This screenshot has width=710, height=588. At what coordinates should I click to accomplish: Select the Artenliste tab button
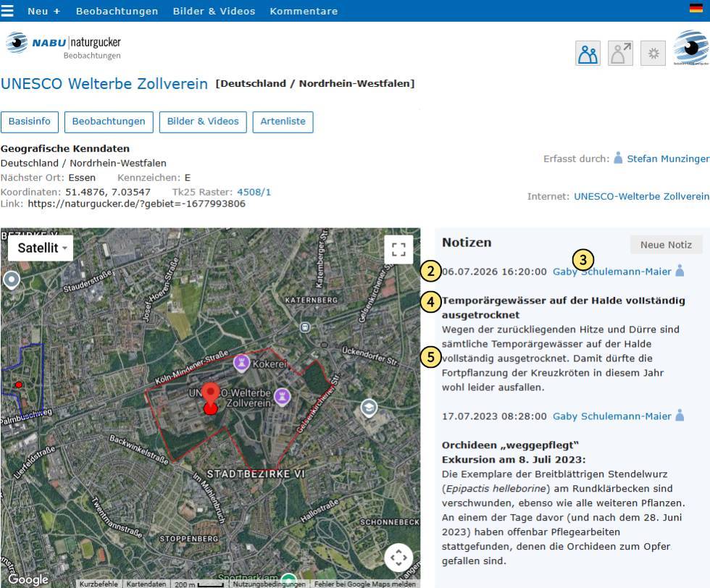pos(283,122)
